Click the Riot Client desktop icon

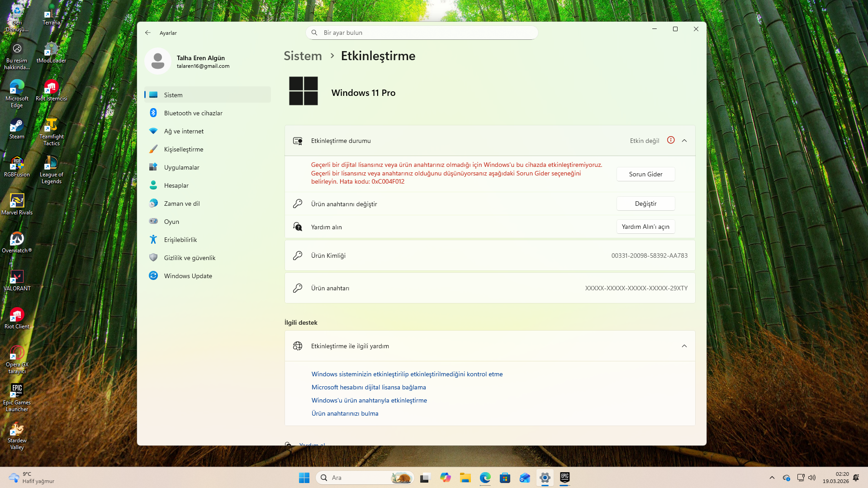17,318
